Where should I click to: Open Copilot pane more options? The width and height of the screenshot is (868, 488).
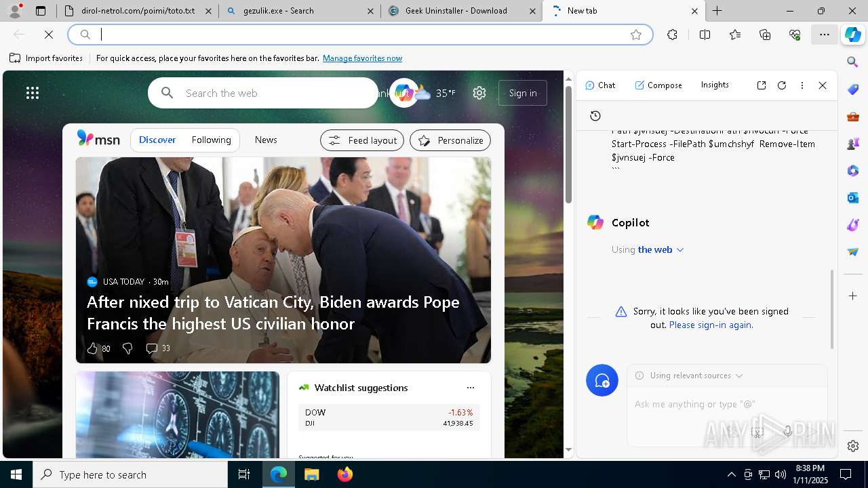(802, 85)
